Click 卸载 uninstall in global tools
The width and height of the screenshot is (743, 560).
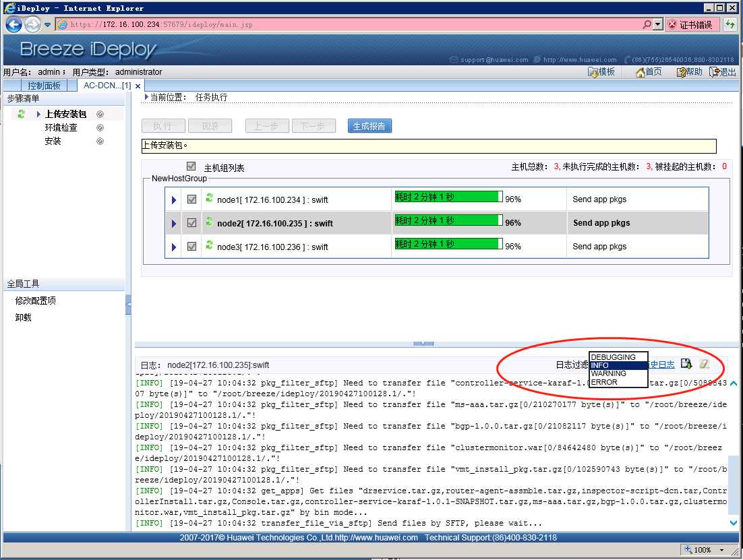tap(23, 317)
